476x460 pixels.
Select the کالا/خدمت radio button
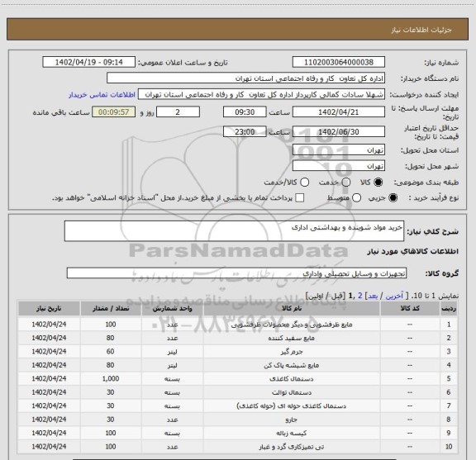304,183
